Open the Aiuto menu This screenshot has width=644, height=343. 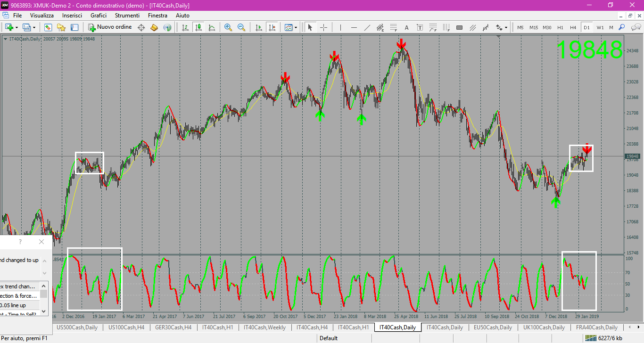pos(182,16)
